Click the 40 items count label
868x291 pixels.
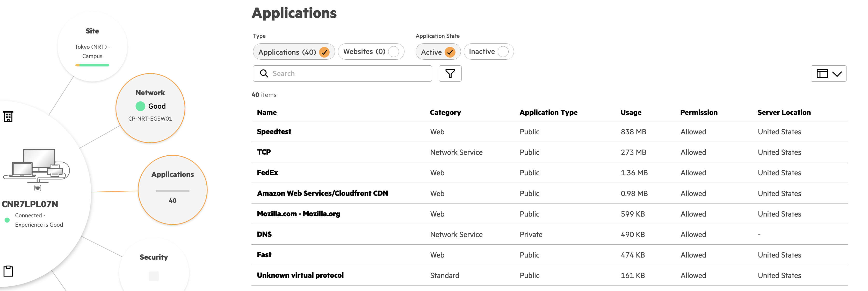click(x=264, y=95)
